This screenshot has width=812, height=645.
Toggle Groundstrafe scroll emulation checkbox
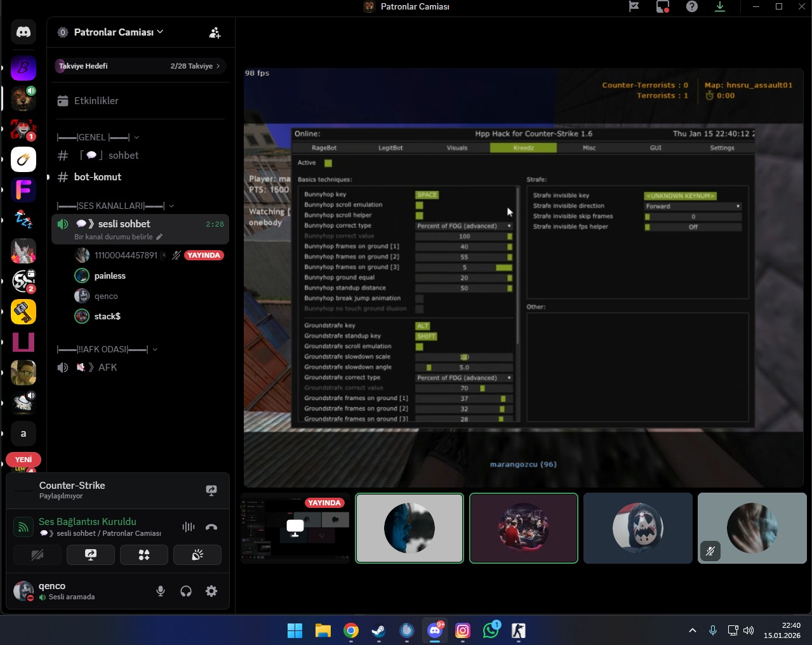(419, 347)
